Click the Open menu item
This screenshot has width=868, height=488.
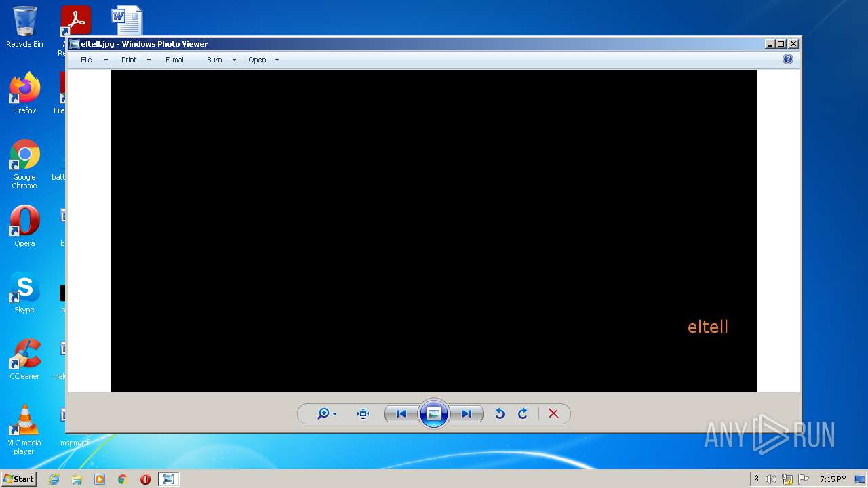coord(257,60)
